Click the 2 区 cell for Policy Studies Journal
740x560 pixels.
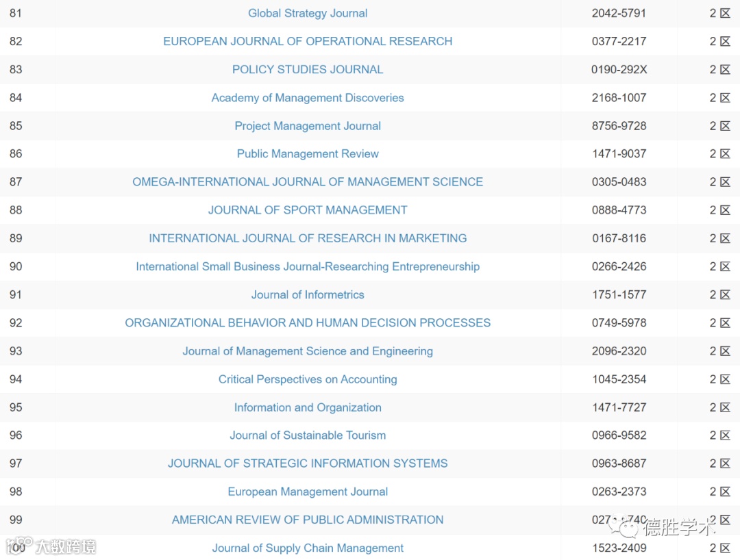tap(719, 69)
